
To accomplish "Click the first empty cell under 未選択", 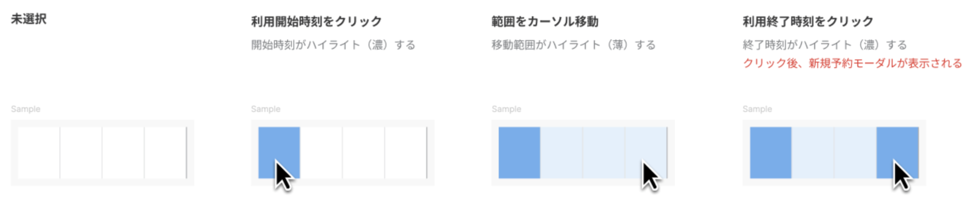I will [x=39, y=153].
